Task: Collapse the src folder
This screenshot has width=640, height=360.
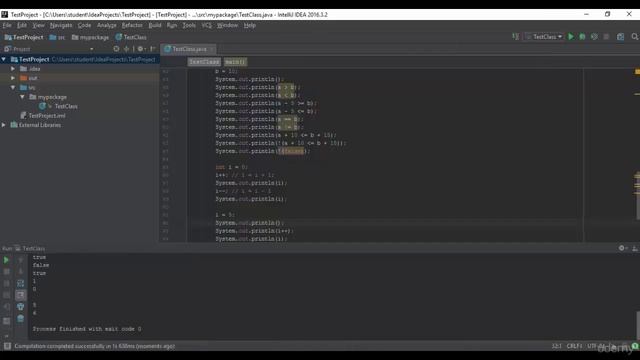Action: coord(13,87)
